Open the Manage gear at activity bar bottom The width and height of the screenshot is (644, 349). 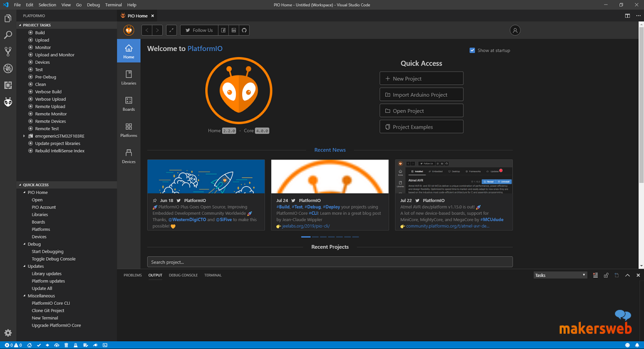tap(8, 333)
